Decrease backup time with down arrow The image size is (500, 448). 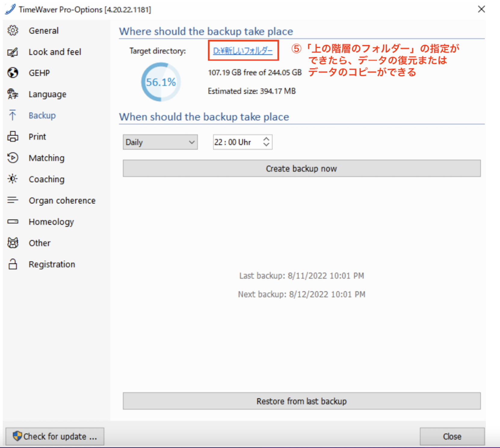click(x=266, y=145)
